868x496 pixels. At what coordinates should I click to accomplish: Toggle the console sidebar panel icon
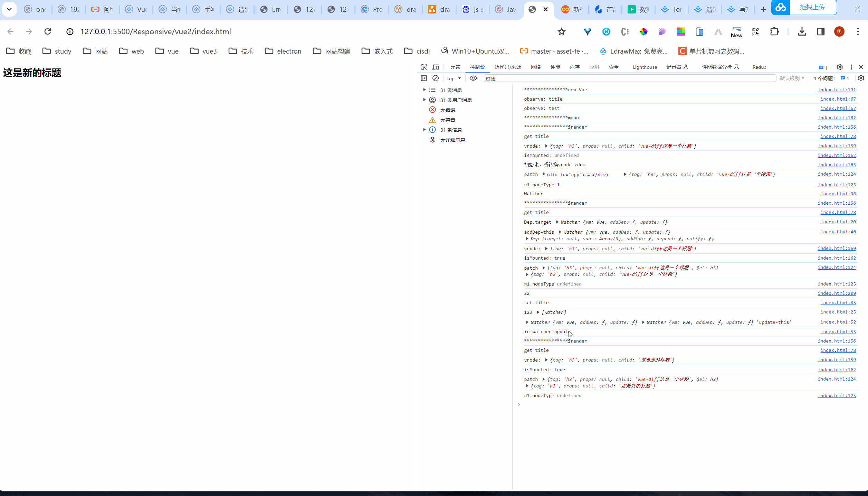(424, 78)
